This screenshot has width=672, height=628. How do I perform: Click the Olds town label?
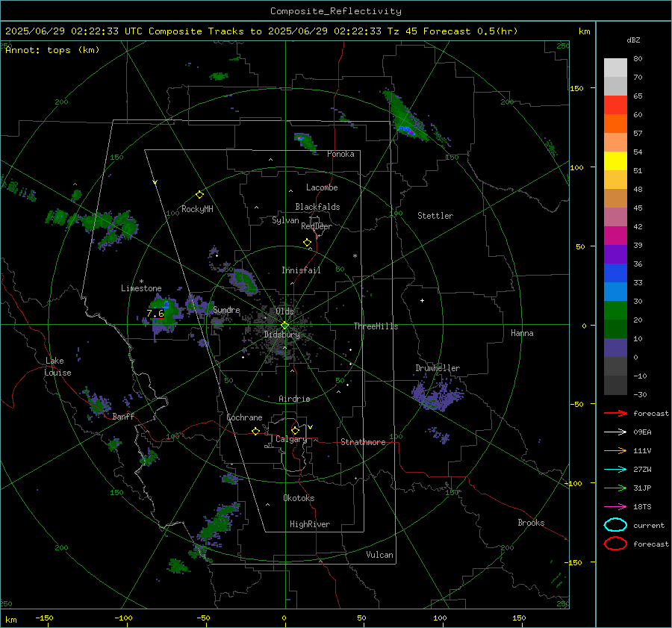click(x=284, y=311)
